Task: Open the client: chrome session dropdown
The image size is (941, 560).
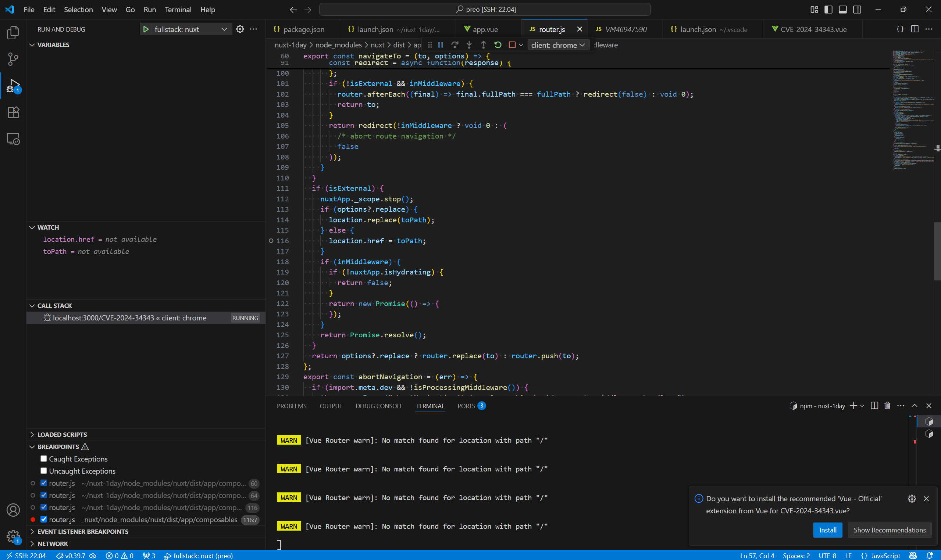Action: pyautogui.click(x=558, y=45)
